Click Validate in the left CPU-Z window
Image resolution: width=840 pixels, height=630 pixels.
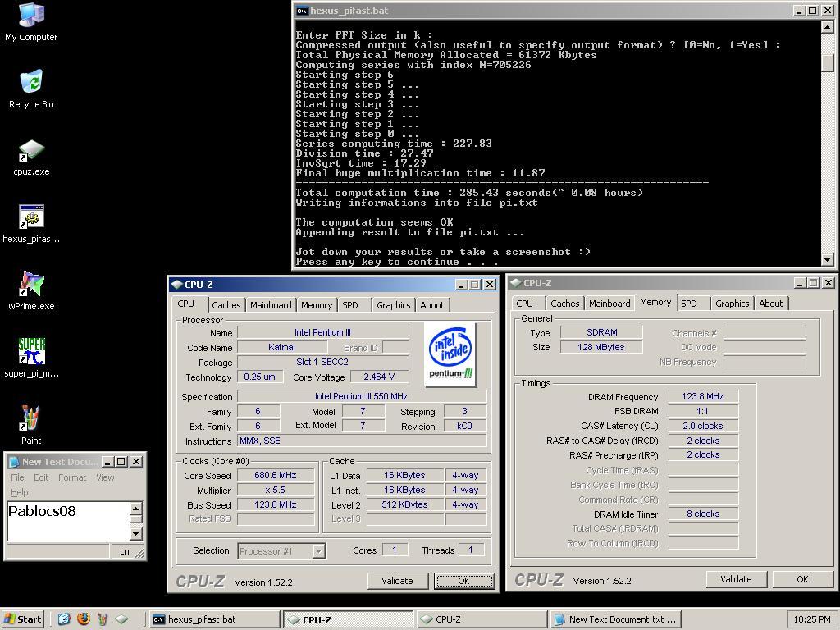[398, 581]
